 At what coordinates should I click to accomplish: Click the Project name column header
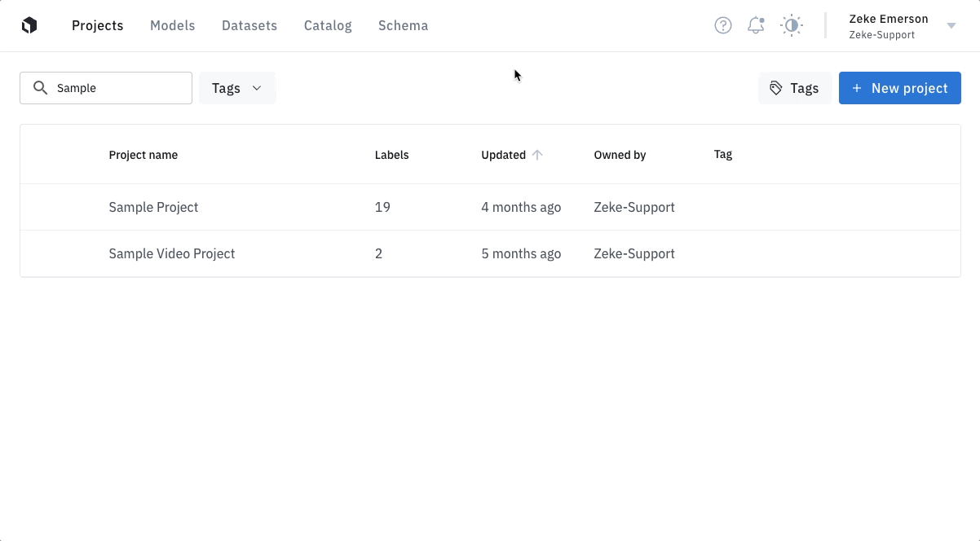(x=143, y=155)
